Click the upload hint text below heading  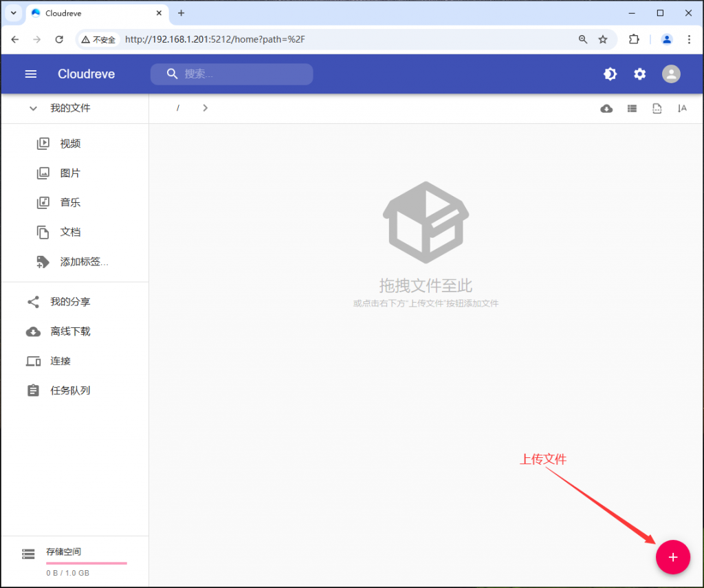click(426, 304)
